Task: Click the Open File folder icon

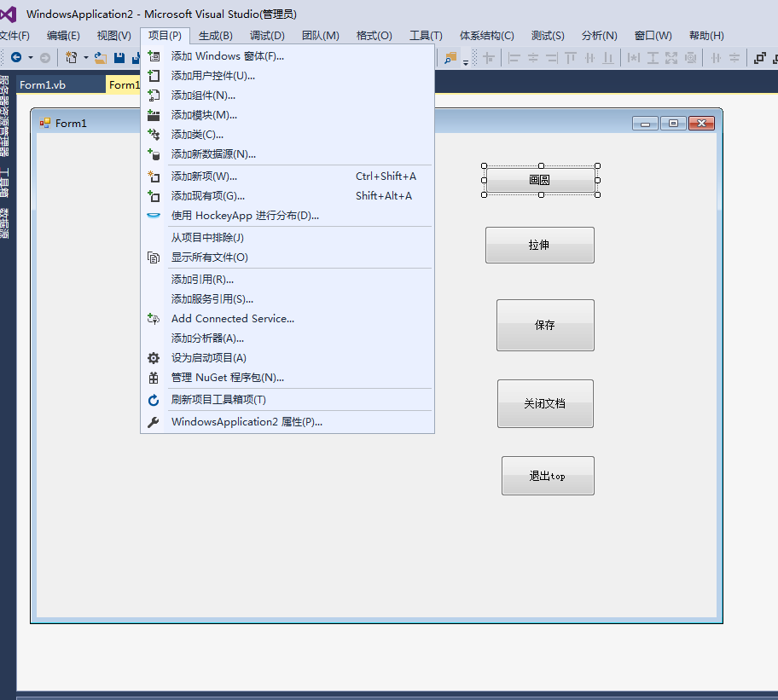Action: click(x=101, y=58)
